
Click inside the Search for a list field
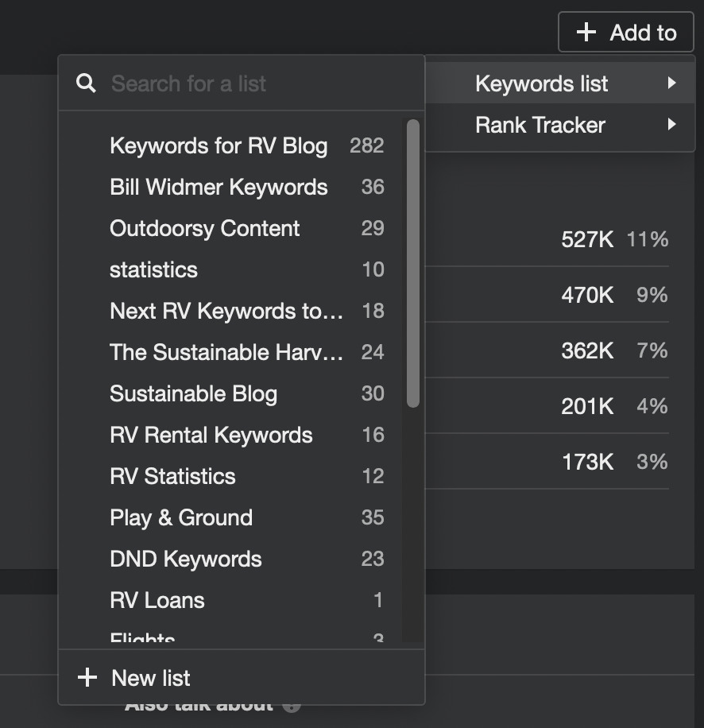point(238,83)
